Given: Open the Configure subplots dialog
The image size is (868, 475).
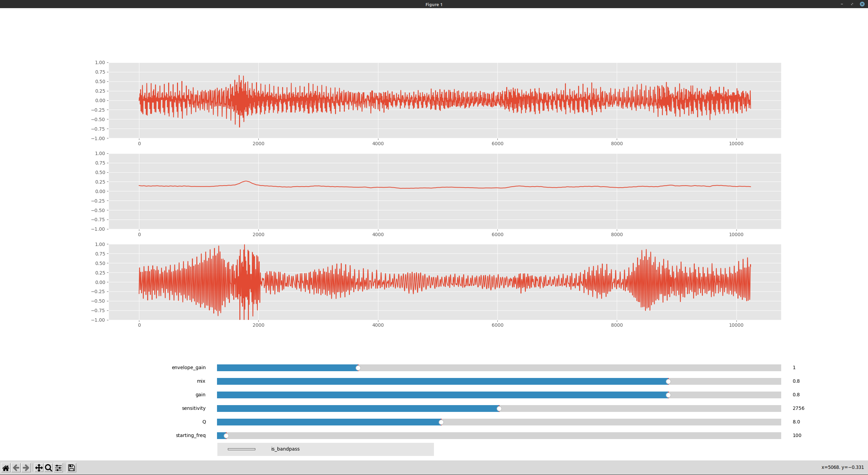Looking at the screenshot, I should point(58,468).
